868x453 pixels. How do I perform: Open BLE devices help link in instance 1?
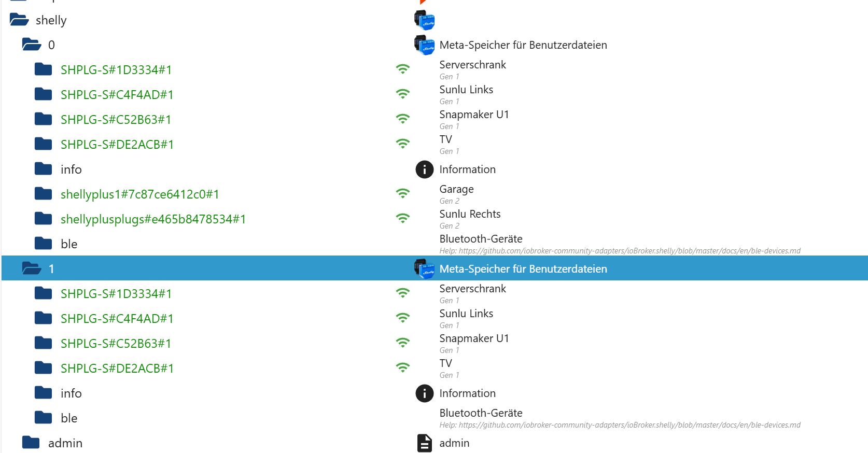(x=620, y=425)
